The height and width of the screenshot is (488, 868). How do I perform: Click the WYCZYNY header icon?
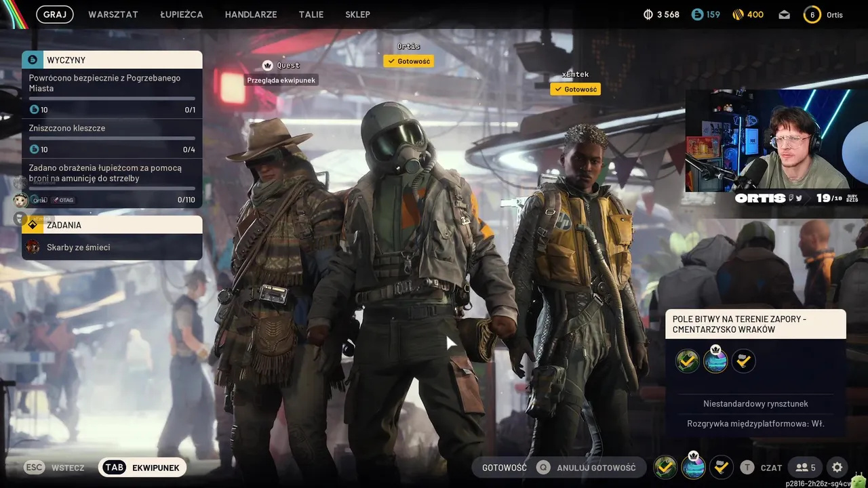pyautogui.click(x=33, y=60)
